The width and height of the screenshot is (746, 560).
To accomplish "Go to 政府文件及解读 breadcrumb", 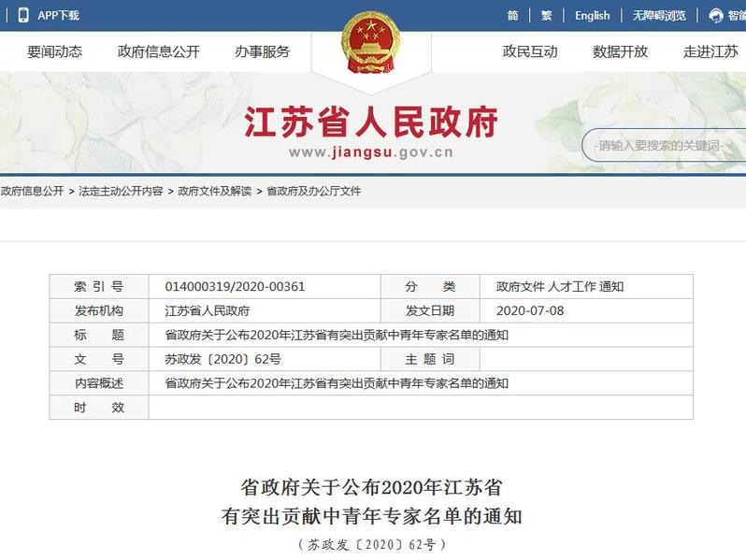I will click(214, 191).
